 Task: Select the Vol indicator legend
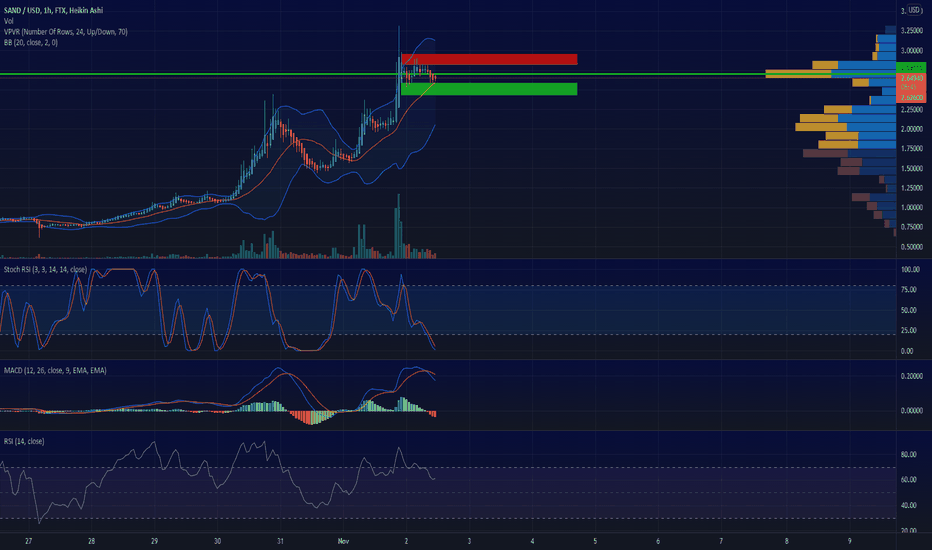point(8,21)
